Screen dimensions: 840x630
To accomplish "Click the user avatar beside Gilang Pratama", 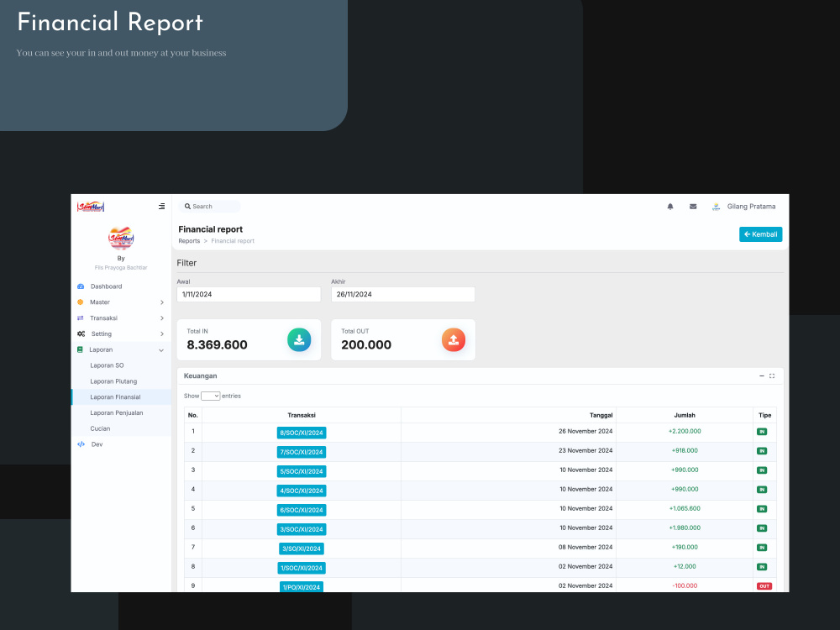I will tap(716, 207).
